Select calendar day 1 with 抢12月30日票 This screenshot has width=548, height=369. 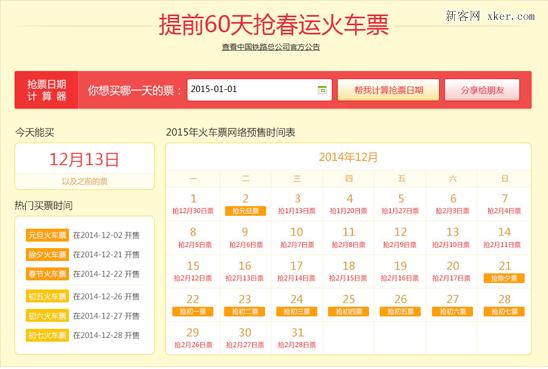click(x=193, y=204)
